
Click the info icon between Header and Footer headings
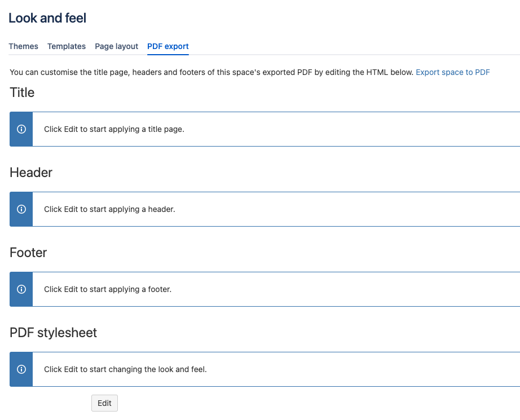pyautogui.click(x=21, y=209)
